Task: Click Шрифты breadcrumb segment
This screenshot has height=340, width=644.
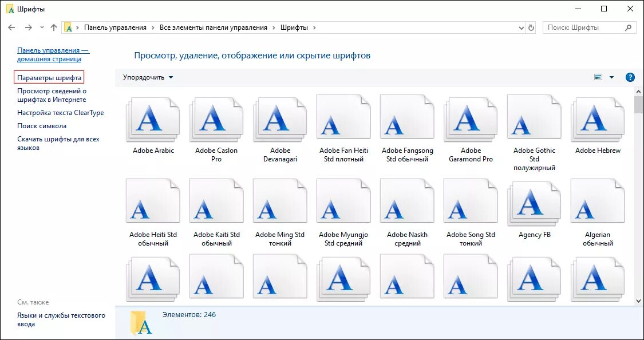Action: [294, 27]
